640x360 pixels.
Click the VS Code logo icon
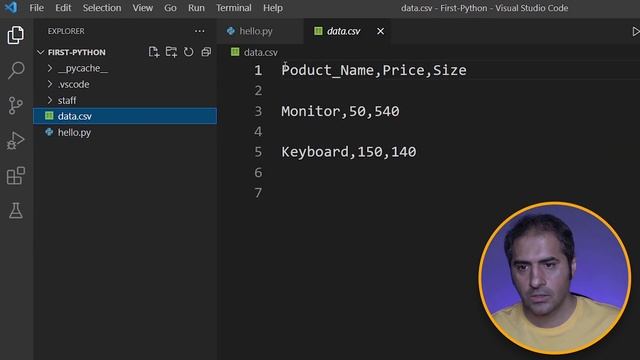pos(11,7)
